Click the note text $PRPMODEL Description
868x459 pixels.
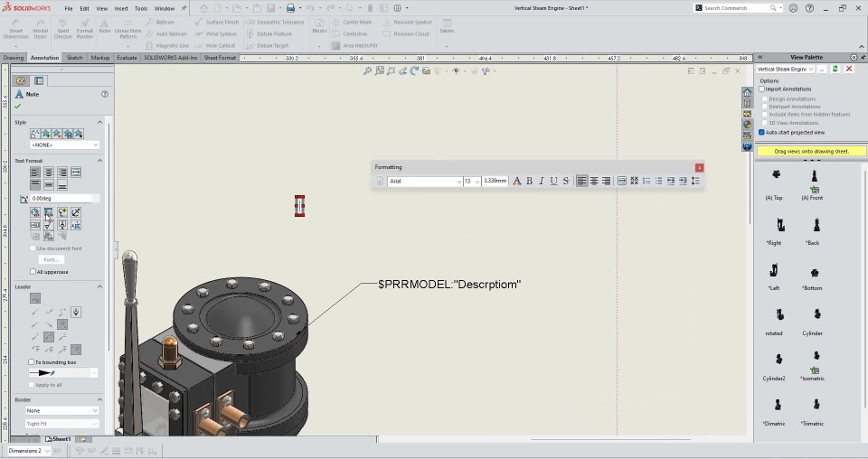click(x=449, y=285)
